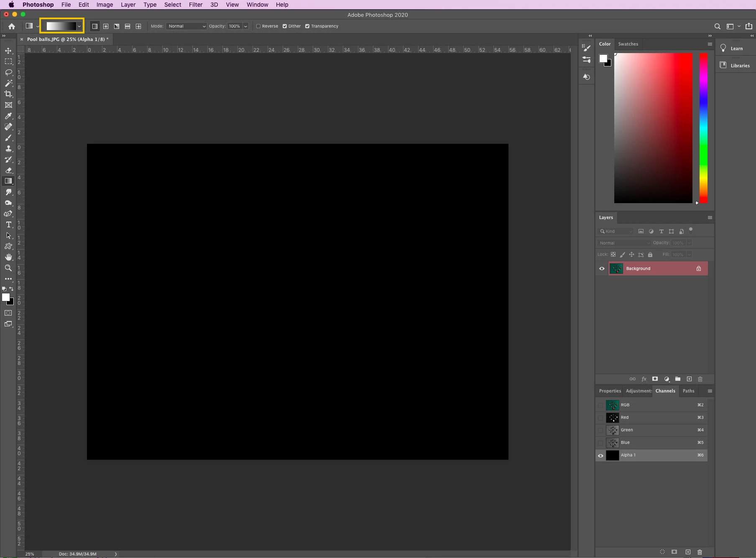Select the History Brush tool
The image size is (756, 558).
tap(8, 159)
